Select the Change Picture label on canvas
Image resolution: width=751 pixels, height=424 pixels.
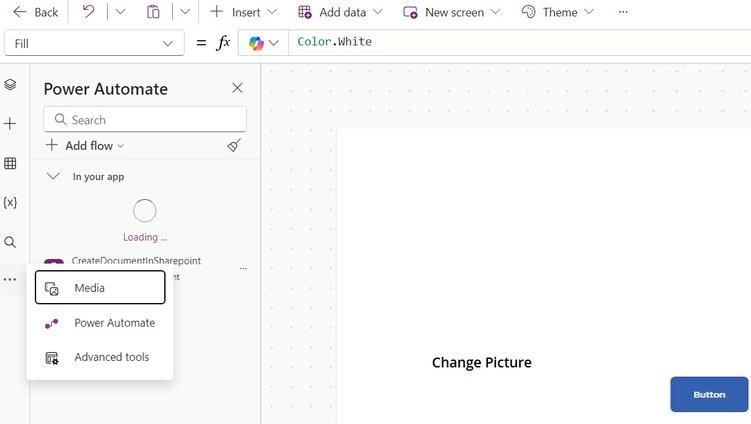pos(482,363)
